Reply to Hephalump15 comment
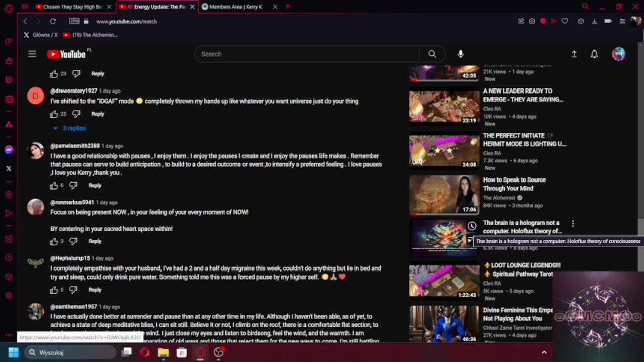Viewport: 644px width, 362px height. [95, 290]
